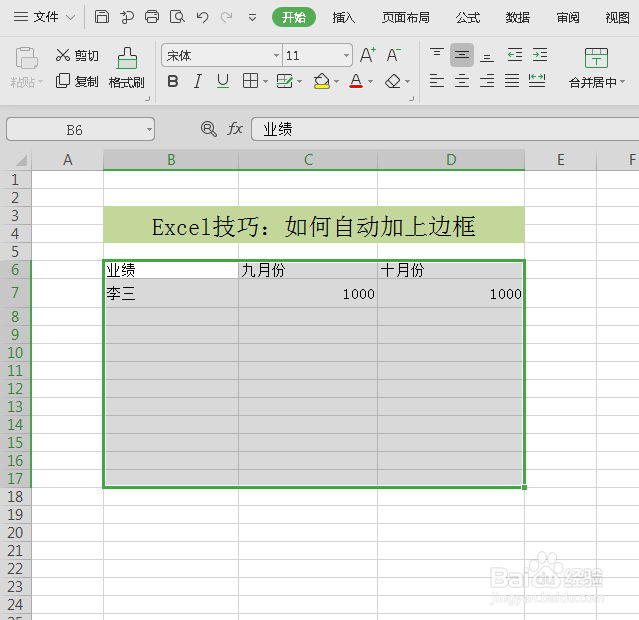
Task: Open the clipboard group dialog launcher
Action: click(x=148, y=98)
